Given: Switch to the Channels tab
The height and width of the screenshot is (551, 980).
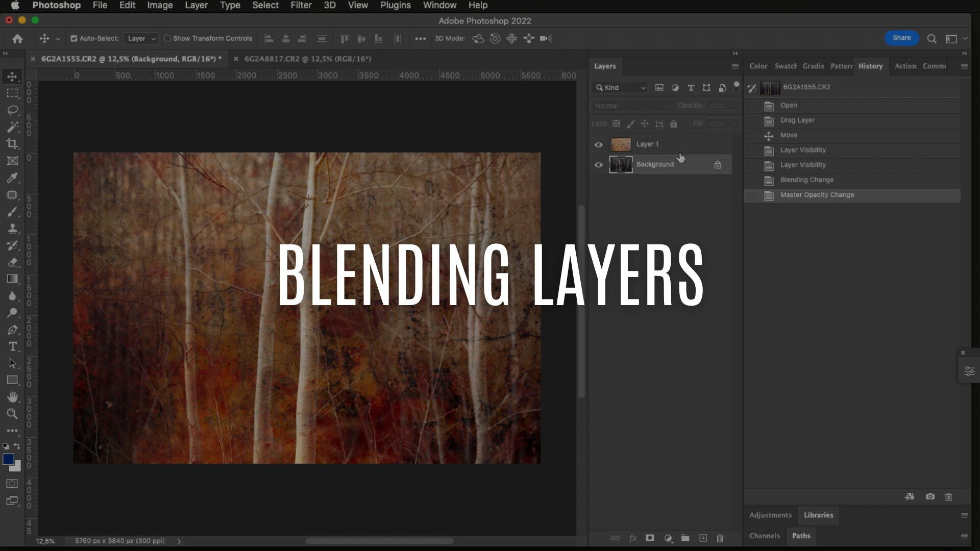Looking at the screenshot, I should coord(764,536).
